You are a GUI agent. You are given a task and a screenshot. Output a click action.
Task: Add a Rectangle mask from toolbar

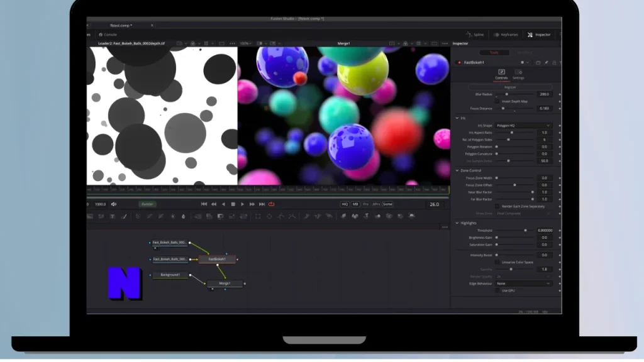[258, 216]
